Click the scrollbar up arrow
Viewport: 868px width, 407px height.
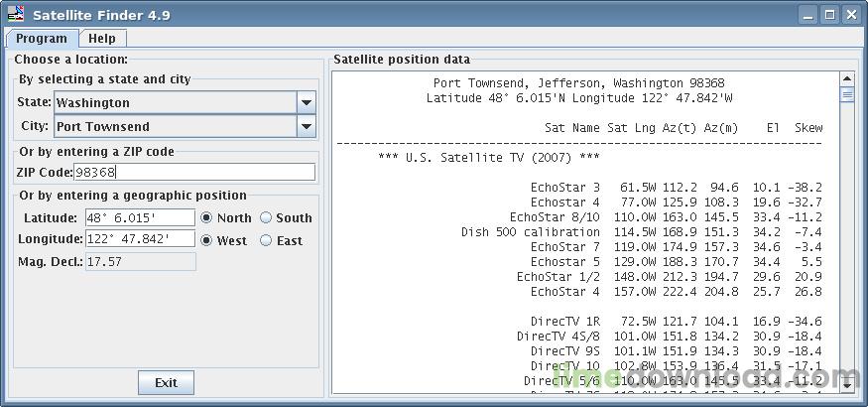(847, 78)
